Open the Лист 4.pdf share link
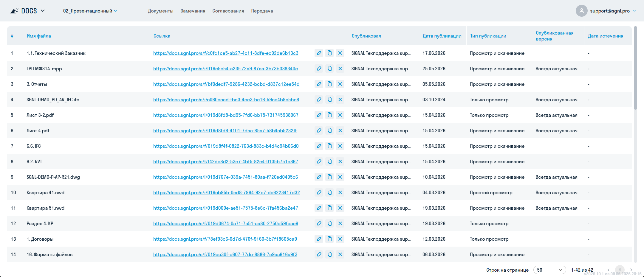The image size is (644, 277). [x=225, y=130]
